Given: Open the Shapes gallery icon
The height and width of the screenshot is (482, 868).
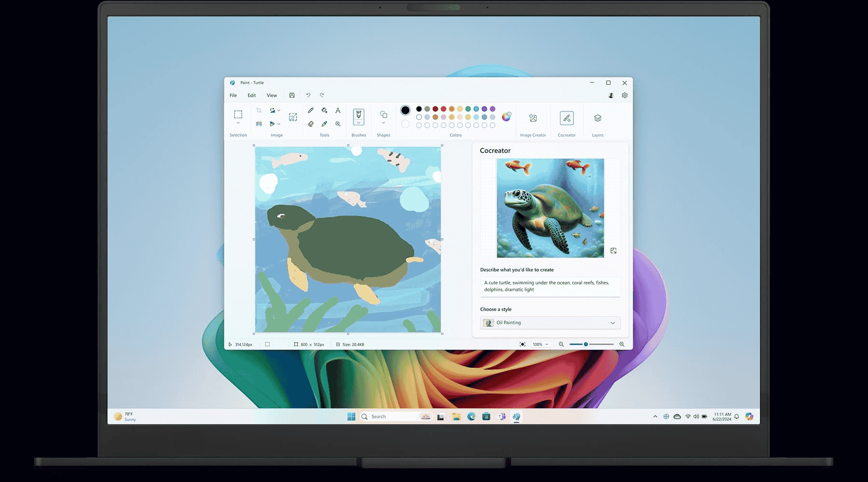Looking at the screenshot, I should pyautogui.click(x=383, y=114).
